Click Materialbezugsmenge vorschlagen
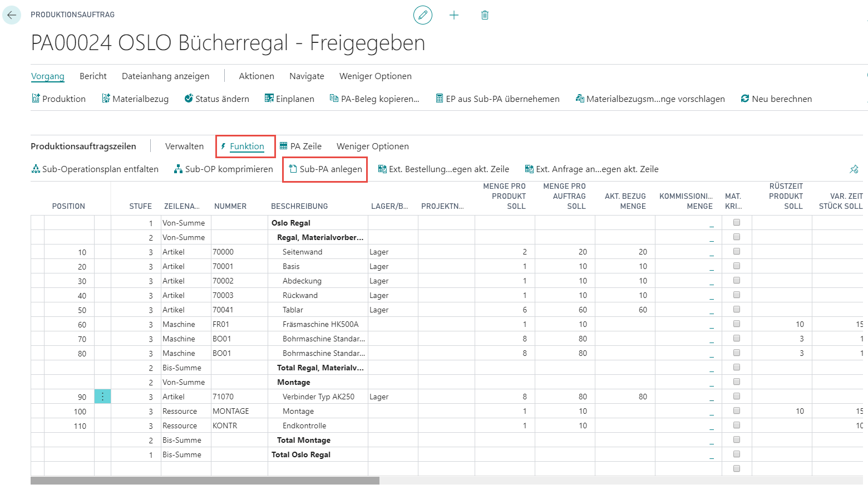Viewport: 868px width, 489px height. 650,99
